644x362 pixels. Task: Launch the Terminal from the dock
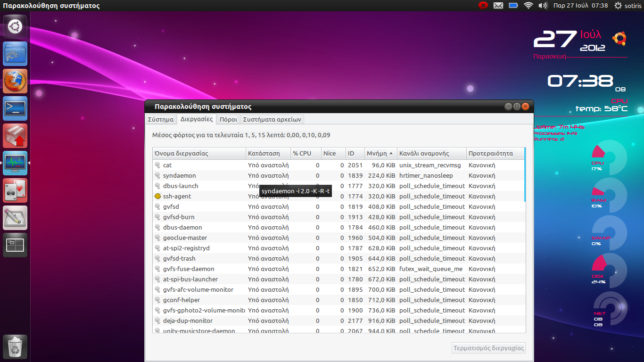pos(15,108)
